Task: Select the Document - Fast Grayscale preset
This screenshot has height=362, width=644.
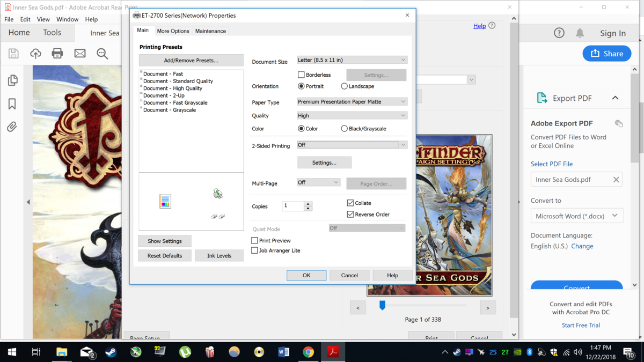Action: pos(175,103)
